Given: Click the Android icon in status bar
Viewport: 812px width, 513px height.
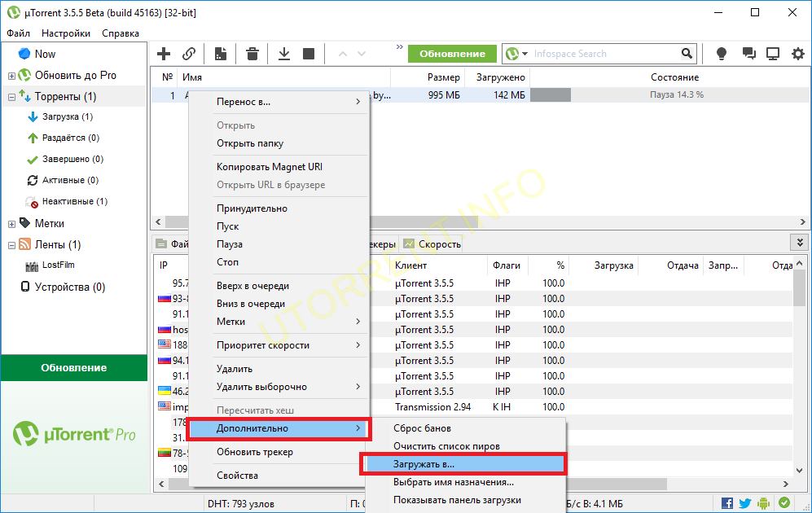Looking at the screenshot, I should pyautogui.click(x=763, y=502).
